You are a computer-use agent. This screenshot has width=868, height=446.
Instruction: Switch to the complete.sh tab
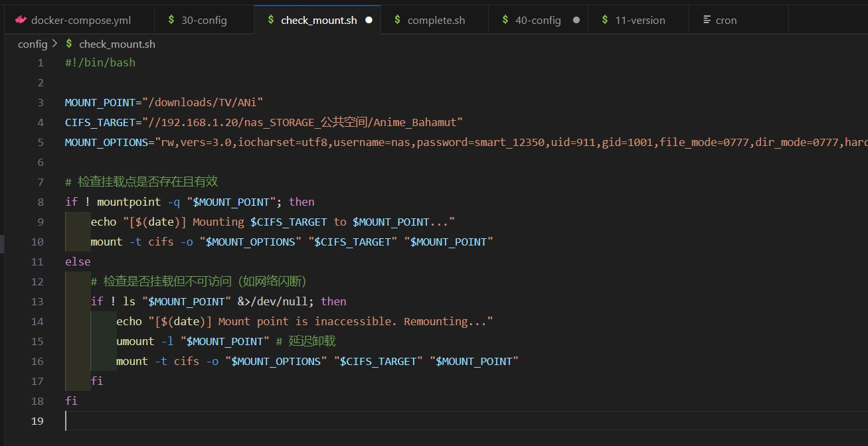[x=436, y=20]
